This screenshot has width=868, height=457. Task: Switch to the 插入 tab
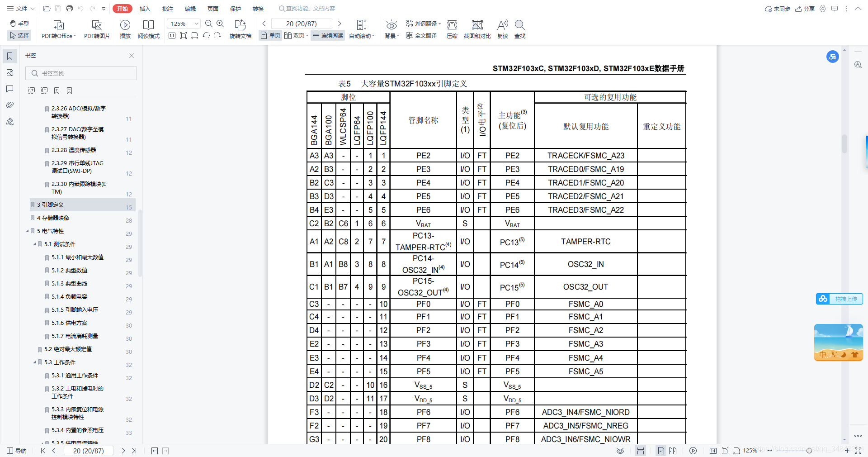pos(145,9)
